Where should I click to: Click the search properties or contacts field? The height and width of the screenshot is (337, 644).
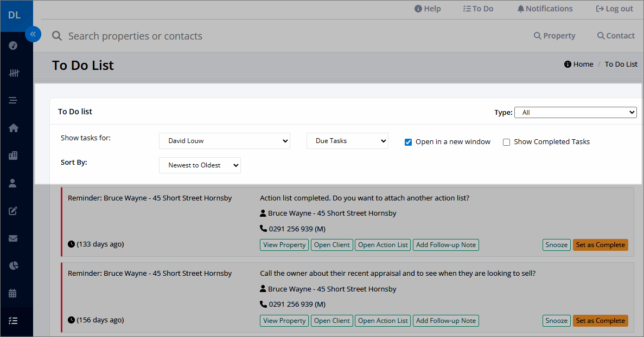135,36
